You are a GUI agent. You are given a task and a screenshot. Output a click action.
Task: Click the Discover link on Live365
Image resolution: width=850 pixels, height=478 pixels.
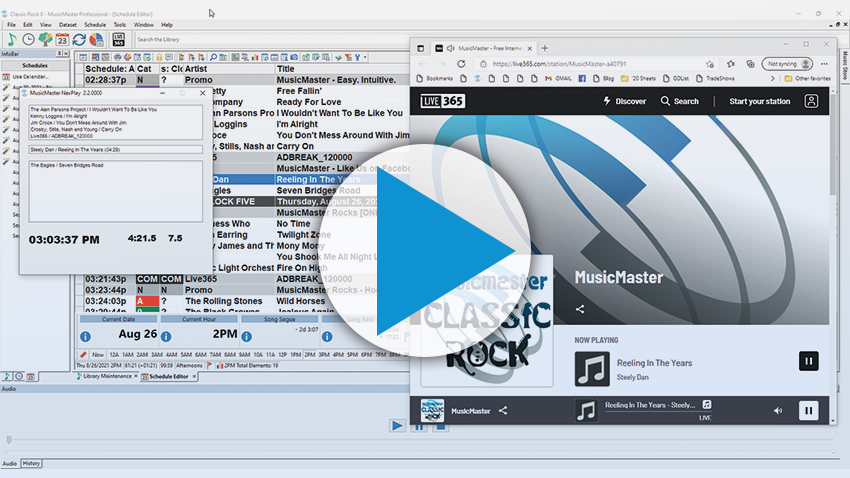[x=624, y=101]
